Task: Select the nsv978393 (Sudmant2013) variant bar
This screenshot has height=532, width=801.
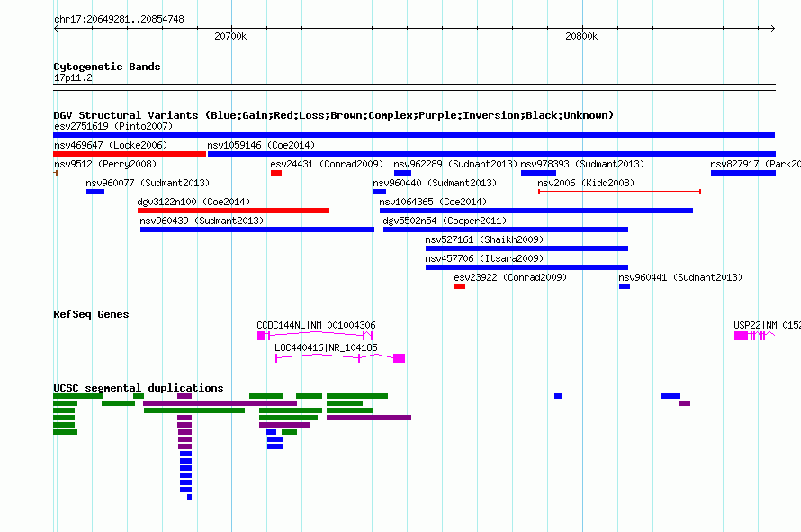Action: (538, 173)
